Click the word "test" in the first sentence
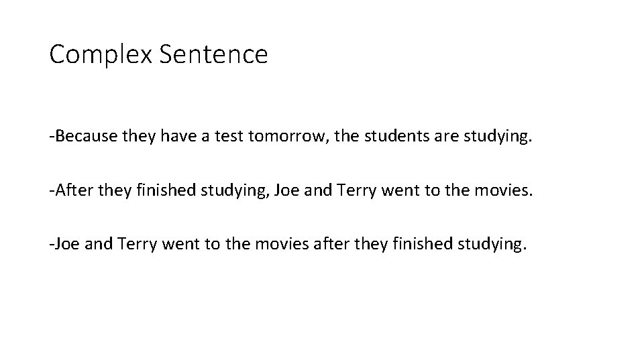 (229, 136)
